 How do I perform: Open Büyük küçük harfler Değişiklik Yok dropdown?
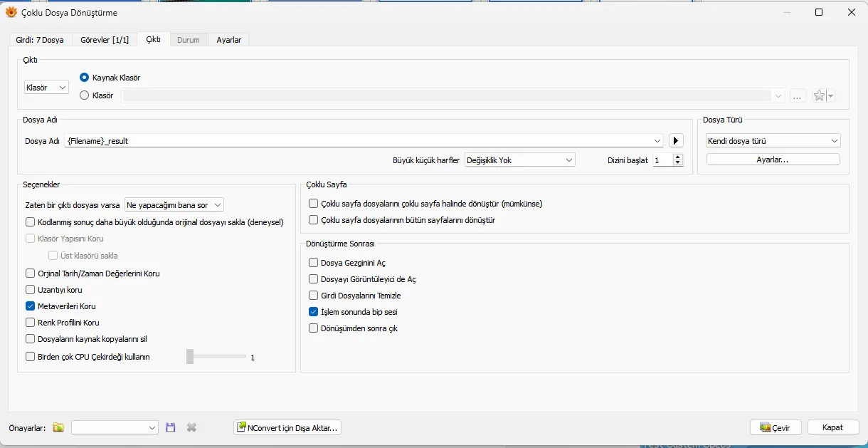(x=520, y=160)
